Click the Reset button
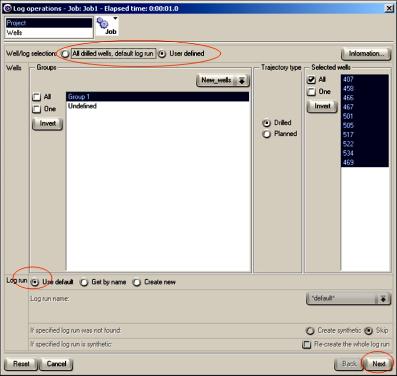This screenshot has height=376, width=397. [21, 364]
